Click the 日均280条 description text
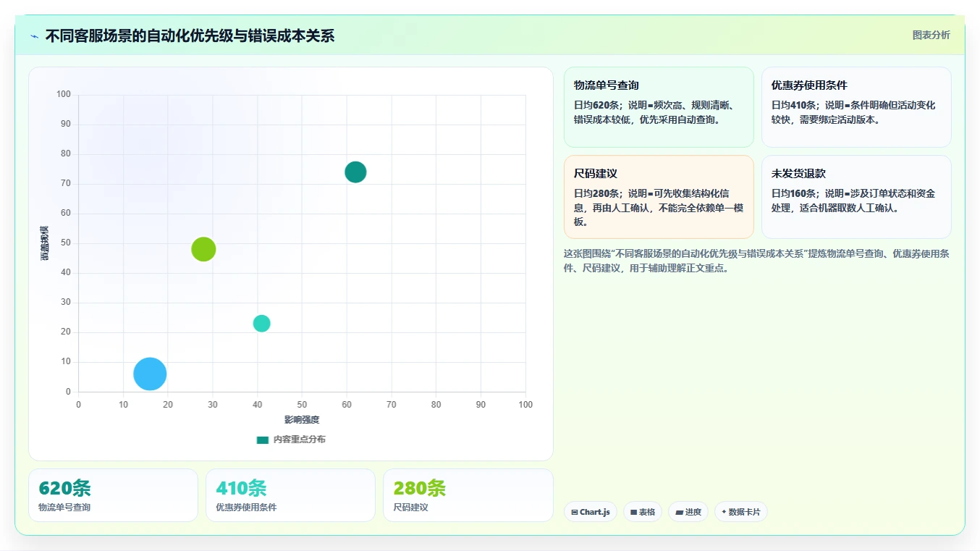Image resolution: width=980 pixels, height=551 pixels. point(659,208)
